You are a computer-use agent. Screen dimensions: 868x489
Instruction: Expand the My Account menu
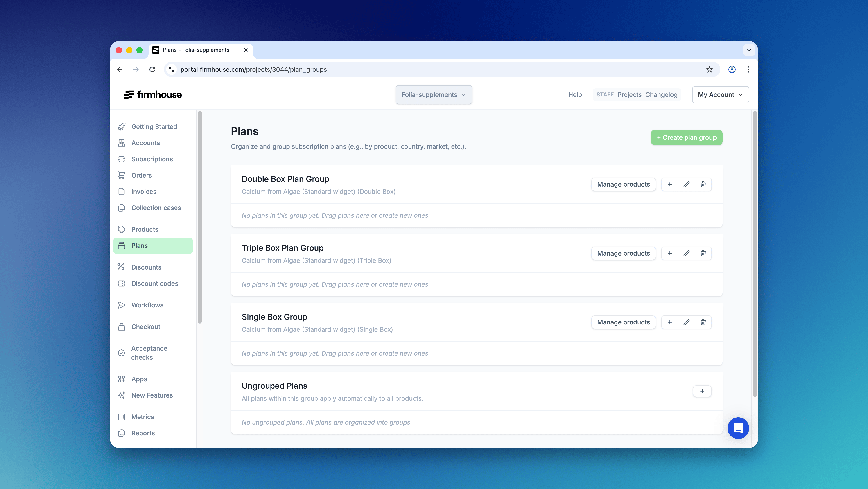720,95
